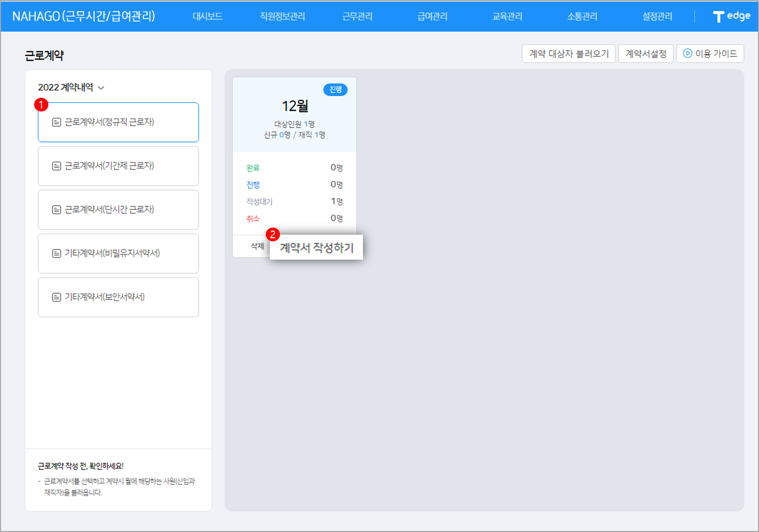Click the NAHAGO (근무시간/급여관리) title

coord(83,16)
